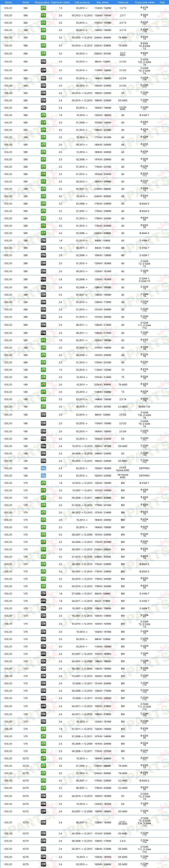Click the Moc silnika column header
Image resolution: width=169 pixels, height=868 pixels.
click(102, 2)
